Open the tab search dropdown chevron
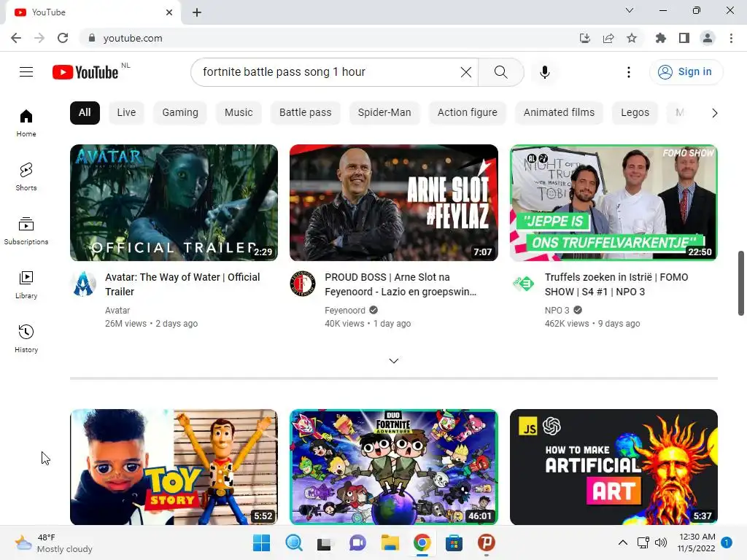This screenshot has height=560, width=747. click(x=630, y=10)
